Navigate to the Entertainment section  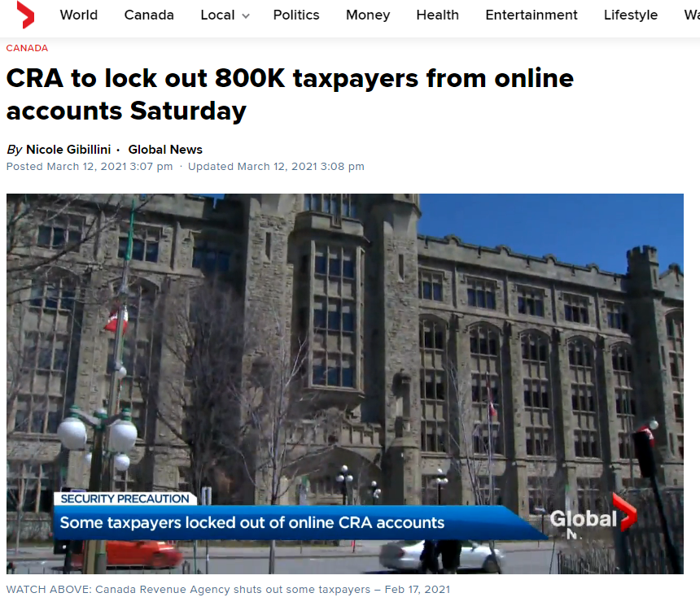[532, 15]
